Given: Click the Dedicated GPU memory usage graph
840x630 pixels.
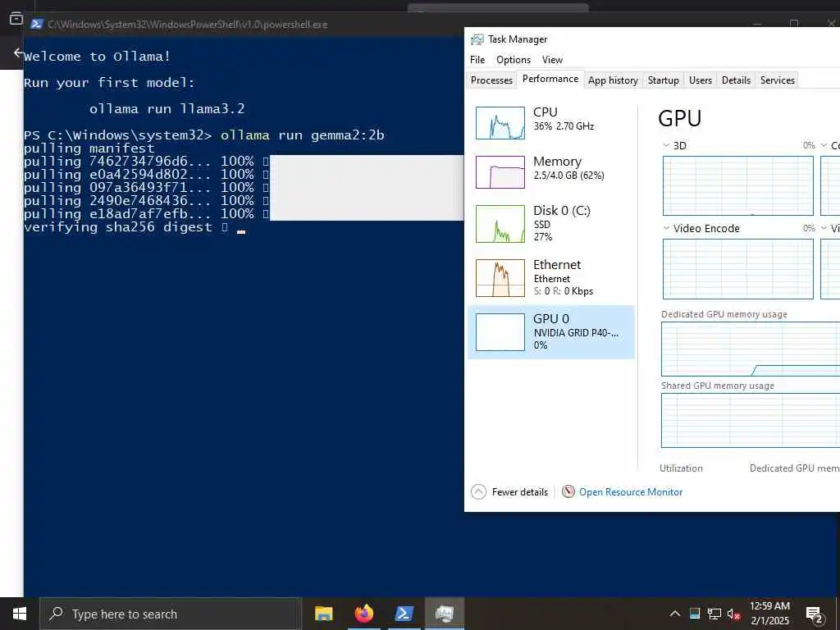Looking at the screenshot, I should point(751,349).
